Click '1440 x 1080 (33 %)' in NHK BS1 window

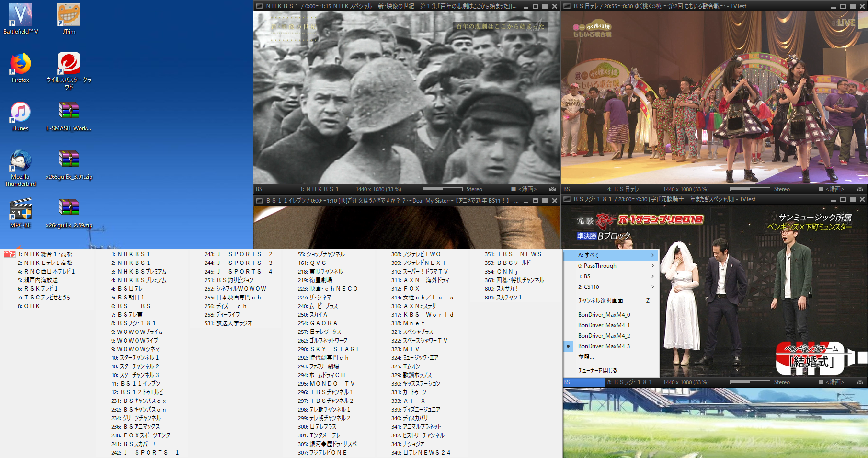tap(378, 189)
